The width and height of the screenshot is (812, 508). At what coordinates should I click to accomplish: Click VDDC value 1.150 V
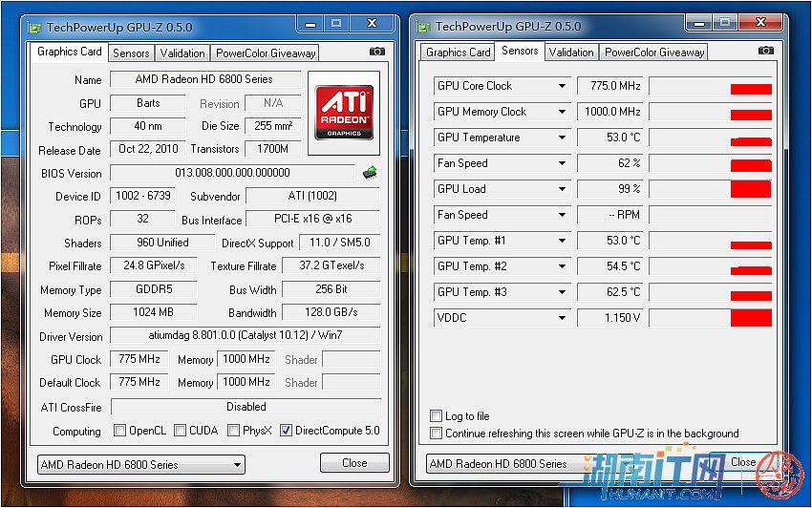(x=610, y=318)
